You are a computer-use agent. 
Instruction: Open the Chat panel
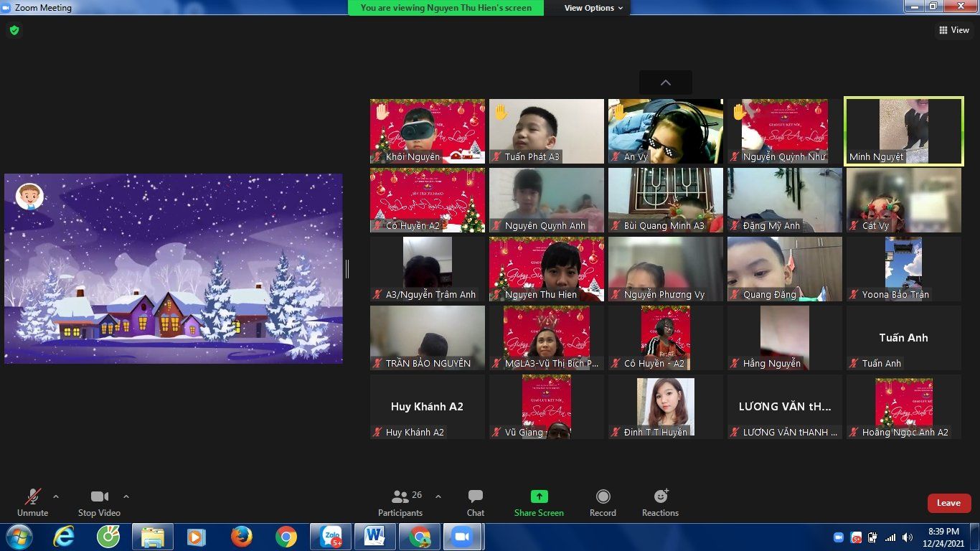click(475, 502)
